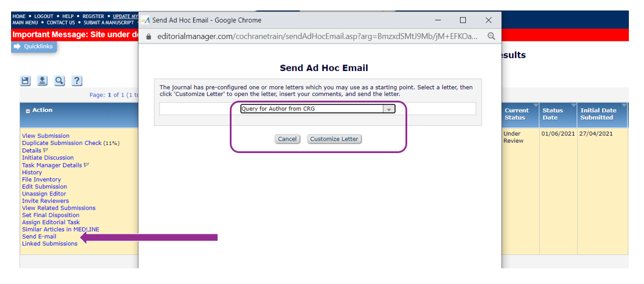Screen dimensions: 644x284
Task: Click the flag icon beside Details link
Action: 46,151
